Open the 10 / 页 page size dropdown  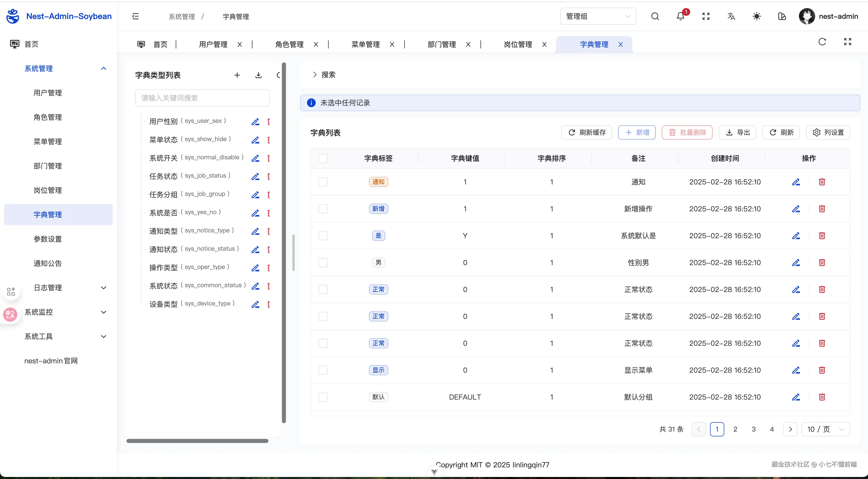tap(825, 429)
